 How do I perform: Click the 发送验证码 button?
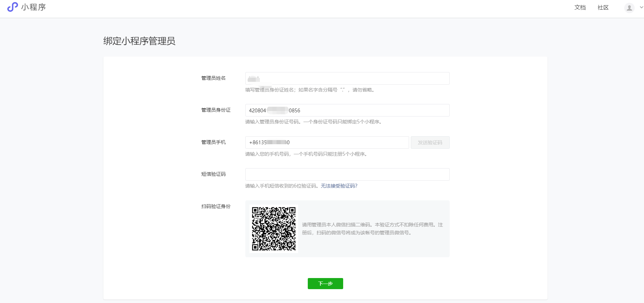(x=430, y=142)
